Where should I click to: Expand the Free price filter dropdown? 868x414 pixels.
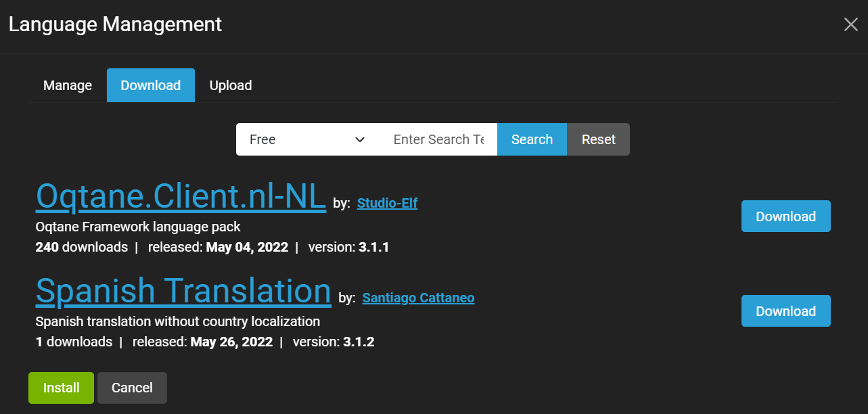tap(308, 139)
